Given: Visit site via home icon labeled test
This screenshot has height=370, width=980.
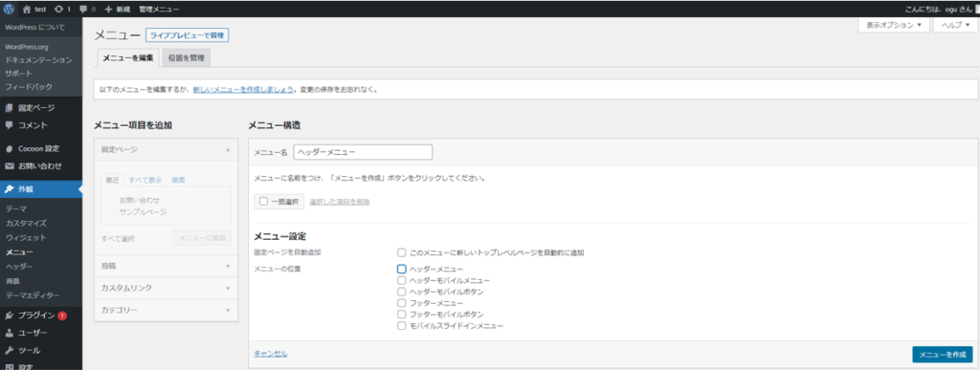Looking at the screenshot, I should (34, 10).
